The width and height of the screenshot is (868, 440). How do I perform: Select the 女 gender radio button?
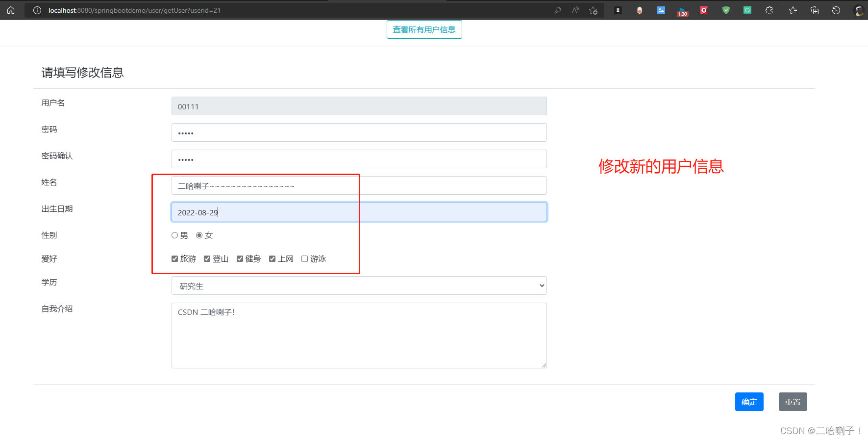pyautogui.click(x=199, y=235)
